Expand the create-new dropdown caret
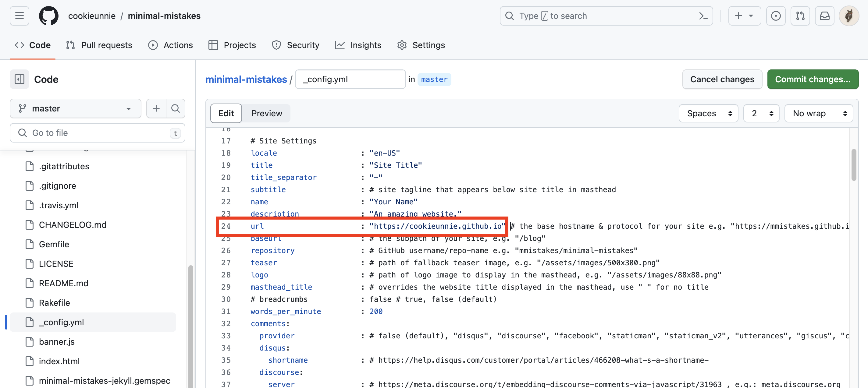The height and width of the screenshot is (388, 868). tap(751, 16)
